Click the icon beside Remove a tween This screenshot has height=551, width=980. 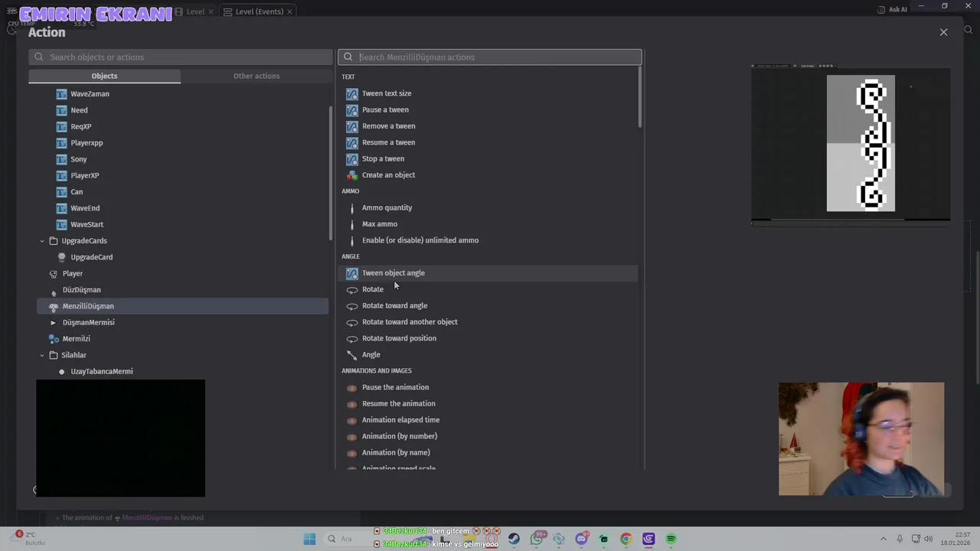(x=351, y=126)
